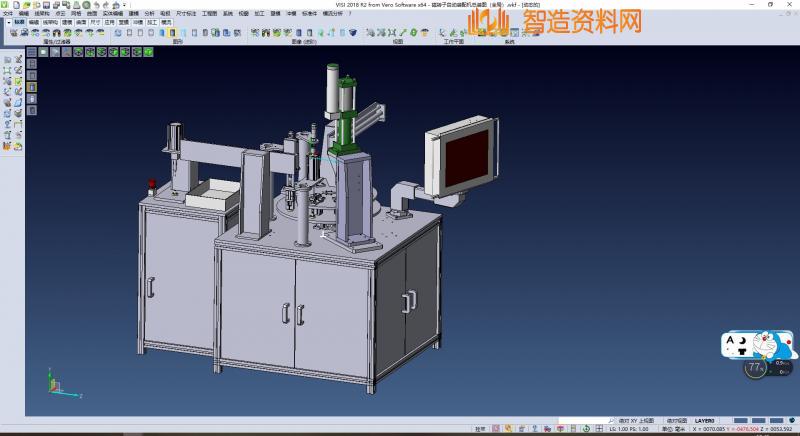The height and width of the screenshot is (436, 800).
Task: Switch to the 线架构 ribbon tab
Action: pos(50,21)
